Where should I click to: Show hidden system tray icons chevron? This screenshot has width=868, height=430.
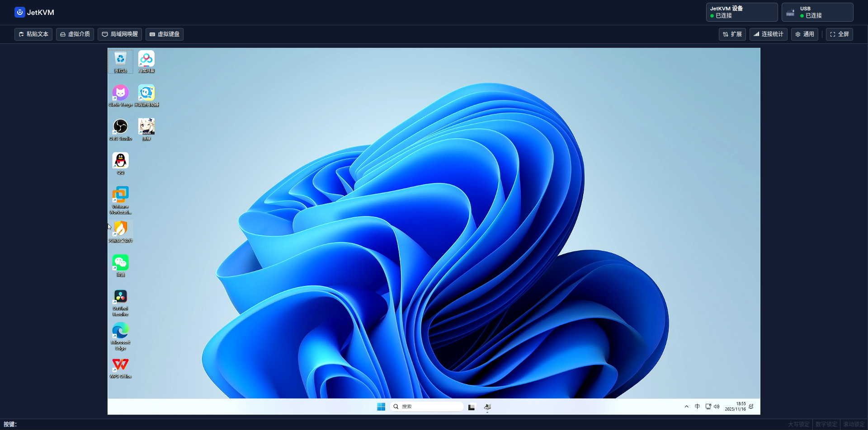click(686, 407)
